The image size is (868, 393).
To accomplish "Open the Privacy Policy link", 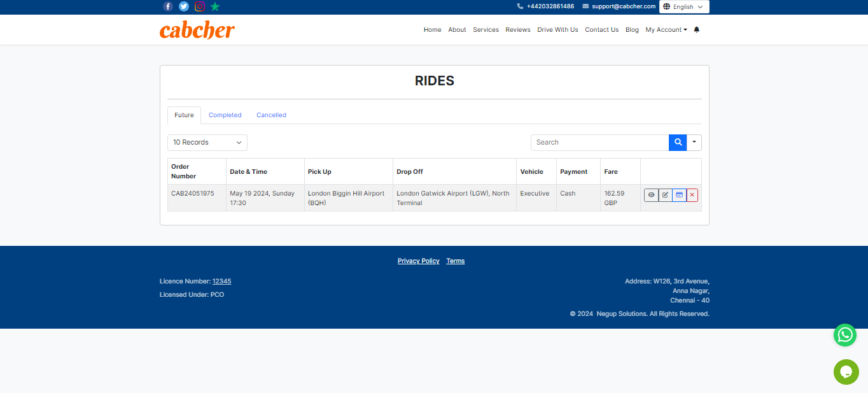I will [x=418, y=261].
